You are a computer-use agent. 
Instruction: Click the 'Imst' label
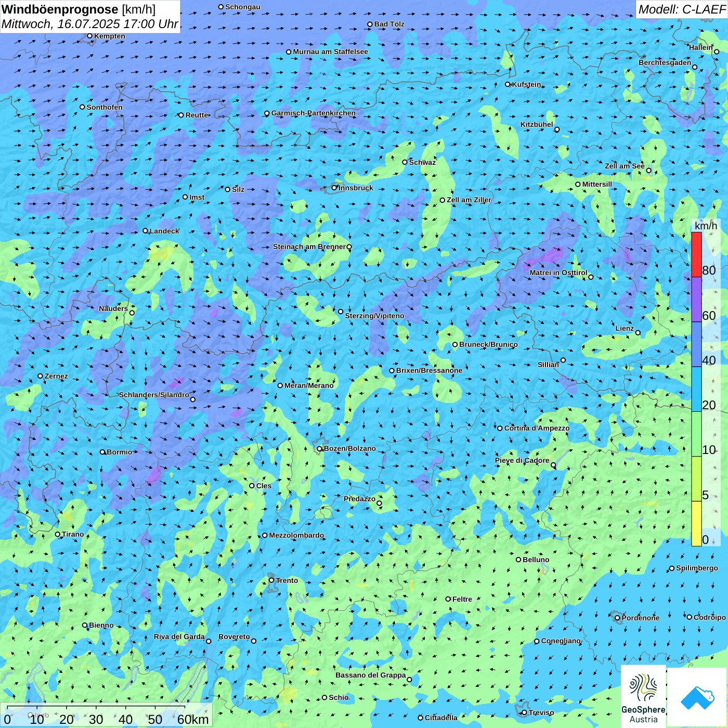coord(197,197)
